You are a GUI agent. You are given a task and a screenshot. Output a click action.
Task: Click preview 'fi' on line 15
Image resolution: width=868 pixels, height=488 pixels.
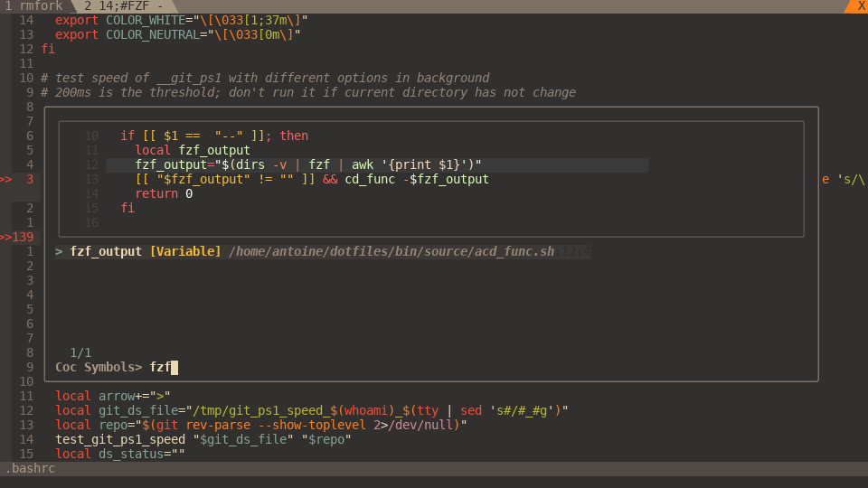pos(127,208)
